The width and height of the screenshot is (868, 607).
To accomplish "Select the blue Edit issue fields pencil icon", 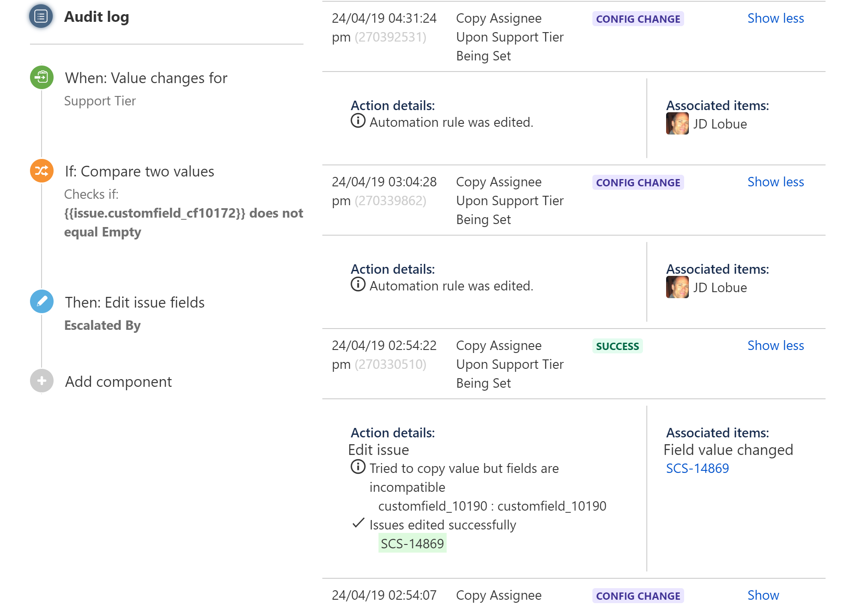I will click(x=42, y=302).
